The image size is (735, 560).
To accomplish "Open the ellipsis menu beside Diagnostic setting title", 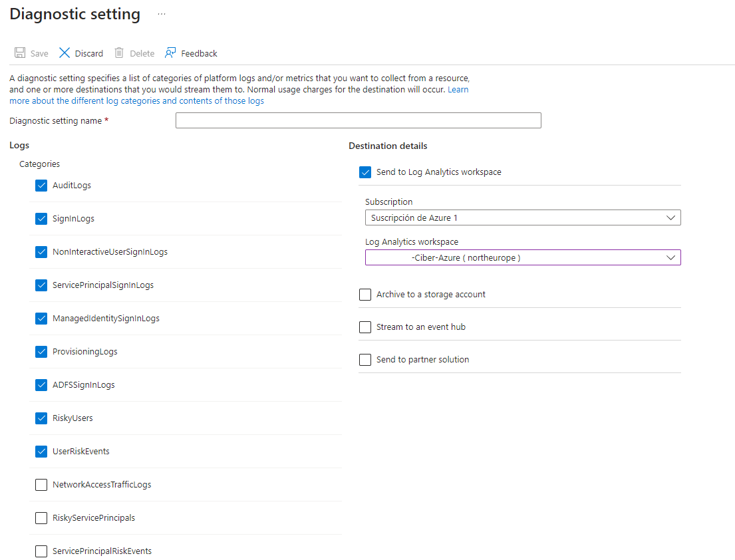I will tap(162, 14).
